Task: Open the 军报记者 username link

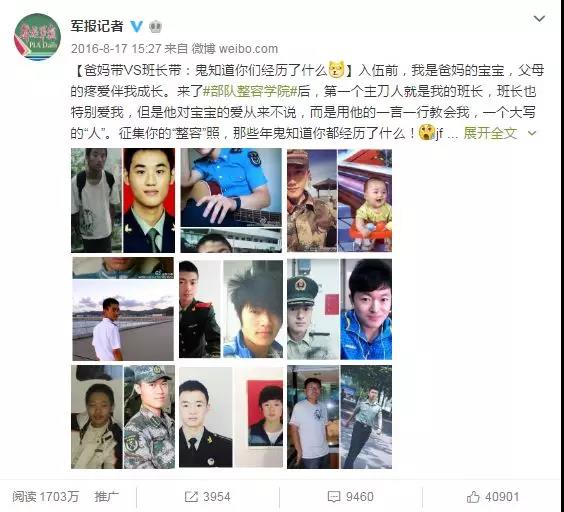Action: [97, 26]
